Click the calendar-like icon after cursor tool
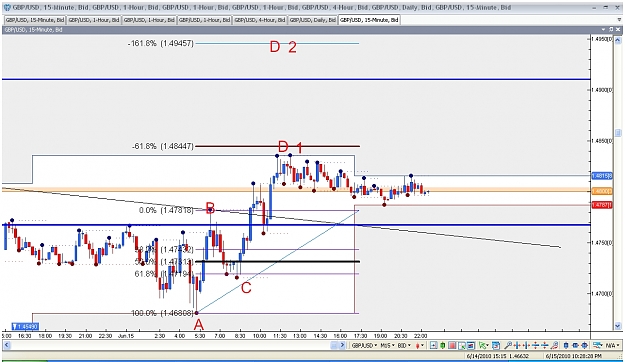This screenshot has height=362, width=625. pyautogui.click(x=495, y=345)
